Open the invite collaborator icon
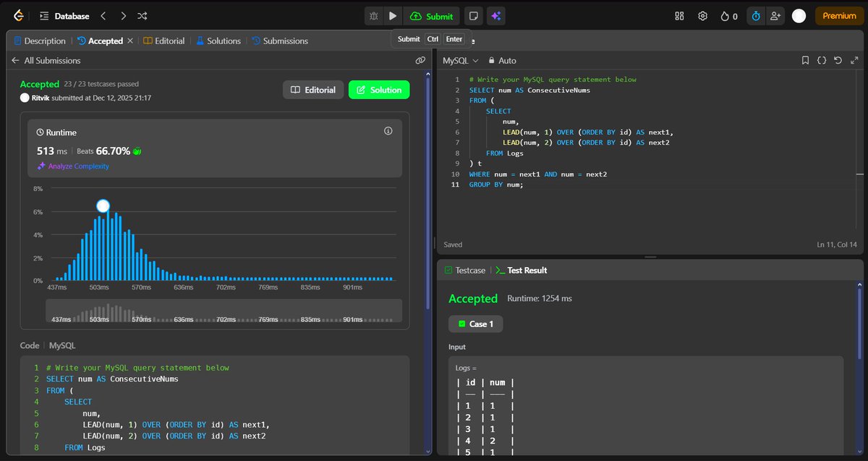This screenshot has width=868, height=461. (x=775, y=16)
